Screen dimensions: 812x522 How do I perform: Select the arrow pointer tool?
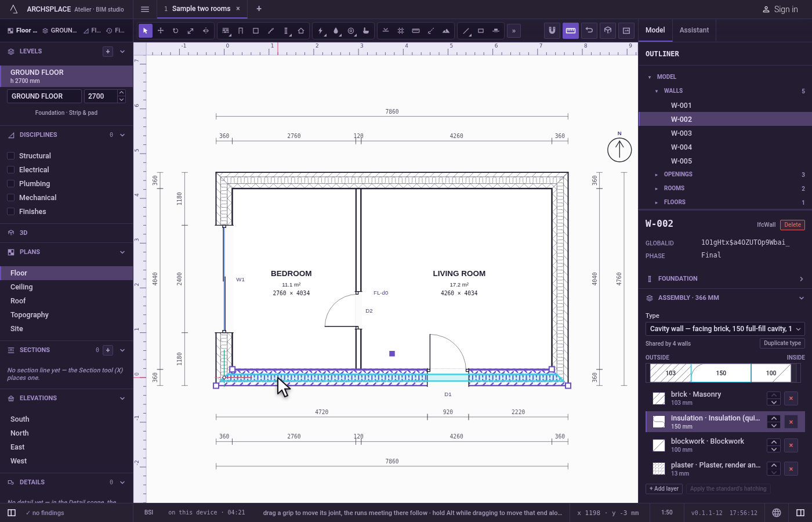pyautogui.click(x=146, y=31)
